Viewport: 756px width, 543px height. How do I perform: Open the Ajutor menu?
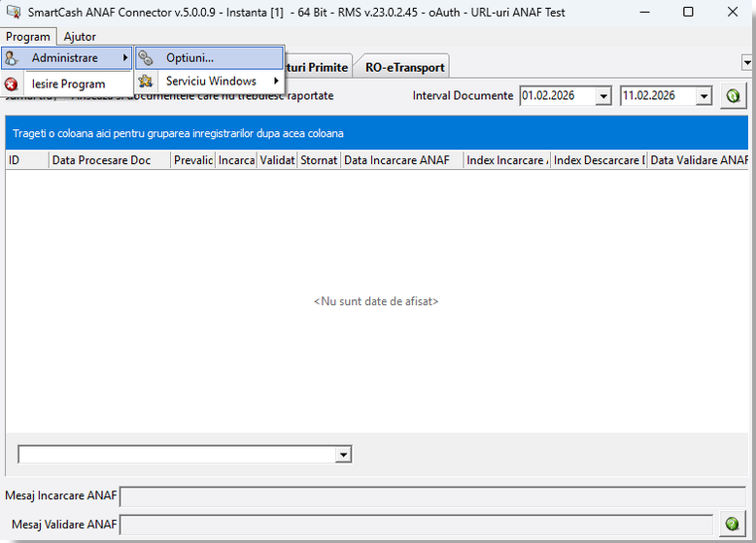pyautogui.click(x=80, y=37)
